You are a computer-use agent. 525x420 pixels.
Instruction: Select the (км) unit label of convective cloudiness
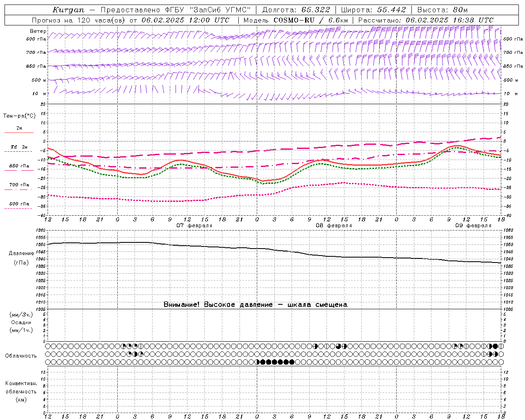coord(21,399)
